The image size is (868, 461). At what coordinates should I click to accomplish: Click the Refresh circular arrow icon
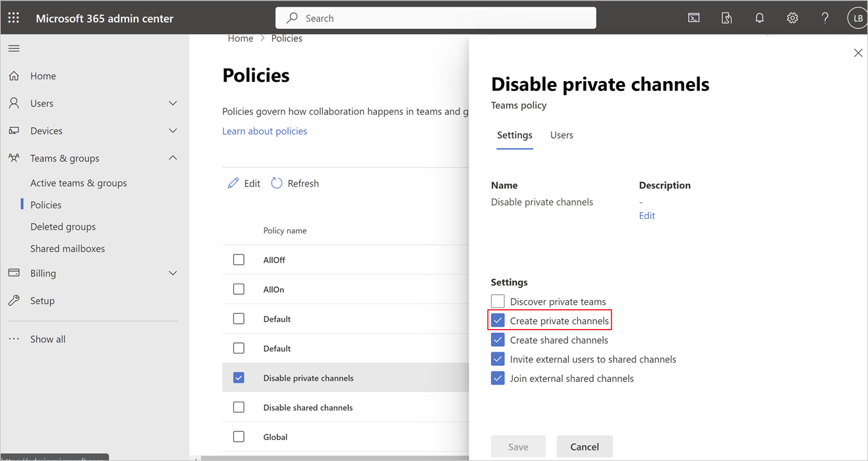pos(277,183)
